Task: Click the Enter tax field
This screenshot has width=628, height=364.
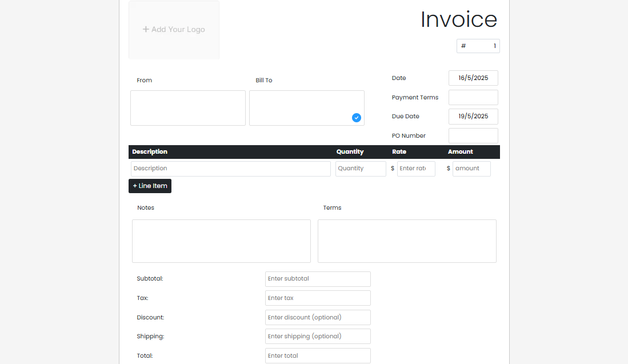Action: (318, 298)
